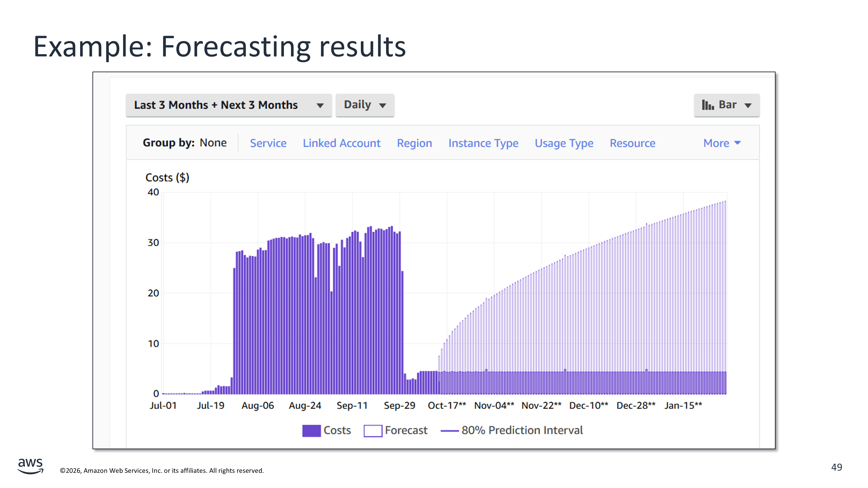Click the AWS logo
This screenshot has width=868, height=488.
tap(30, 466)
